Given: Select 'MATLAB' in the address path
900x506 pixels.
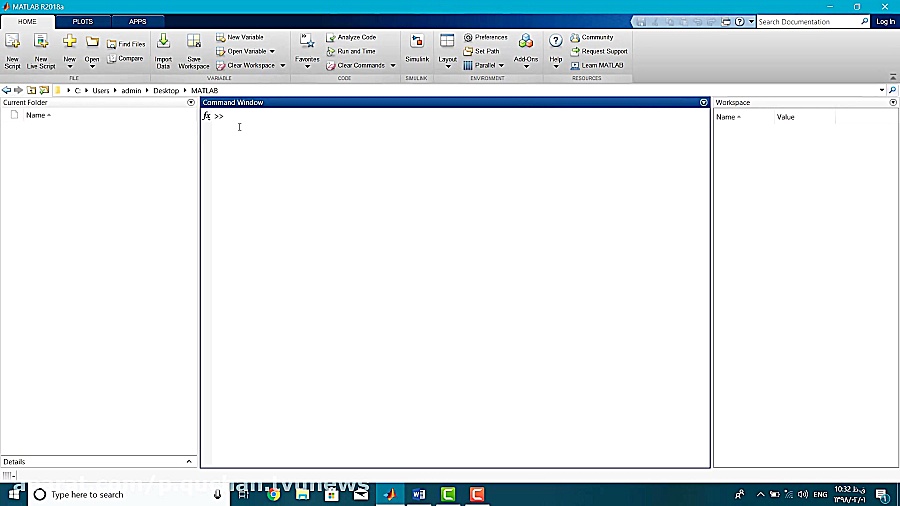Looking at the screenshot, I should tap(204, 91).
